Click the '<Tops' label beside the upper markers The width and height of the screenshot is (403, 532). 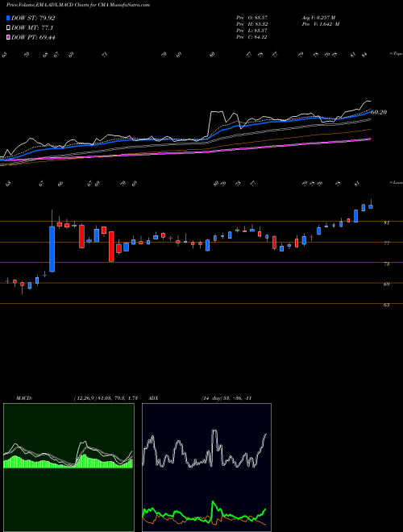tap(396, 54)
